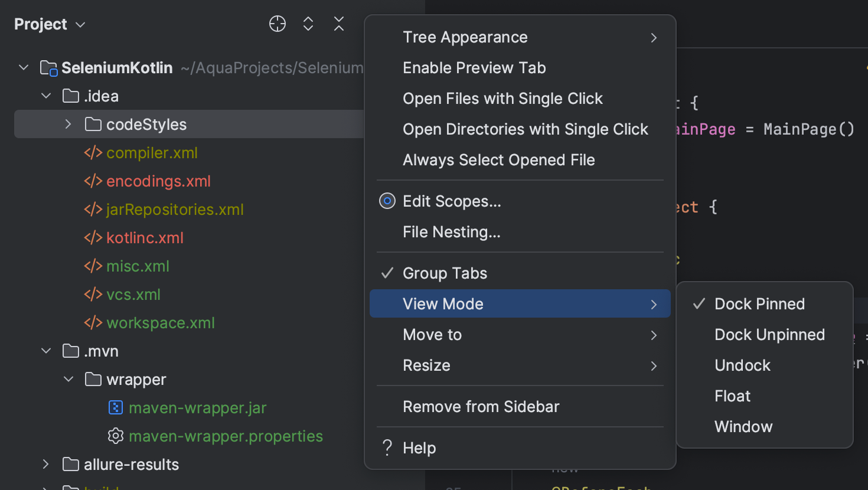
Task: Click the Expand All icon in the toolbar
Action: tap(308, 24)
